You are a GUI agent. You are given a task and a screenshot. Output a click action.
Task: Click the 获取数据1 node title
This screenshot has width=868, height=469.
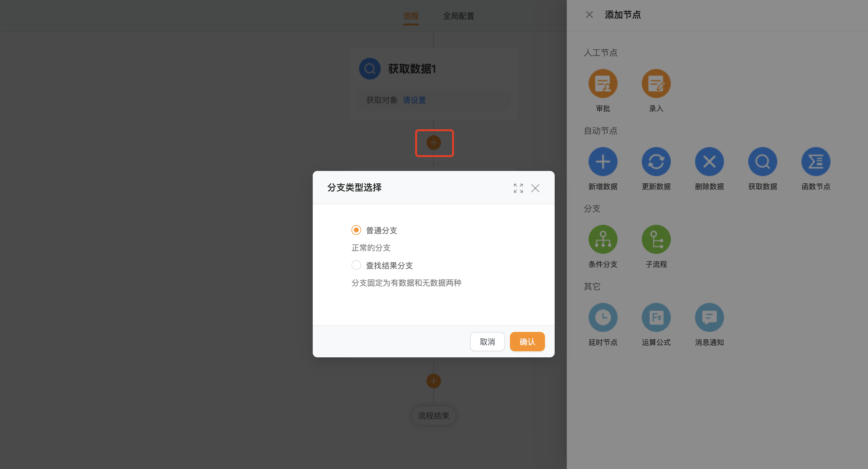[x=412, y=69]
